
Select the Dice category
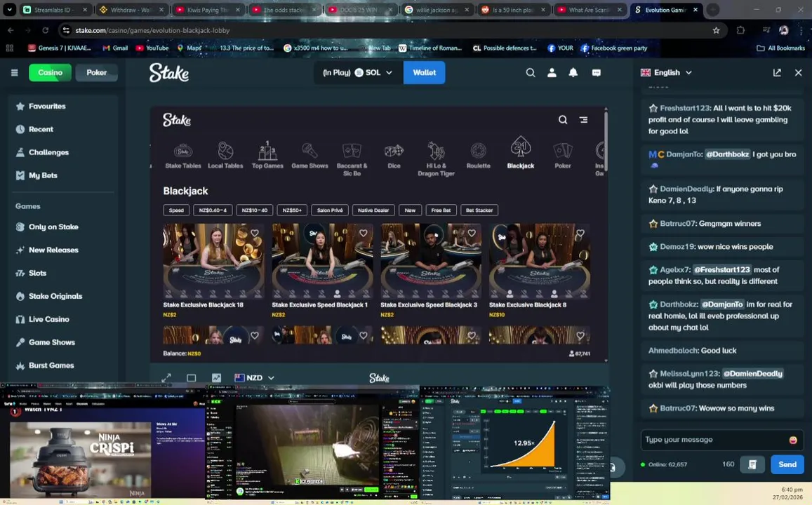click(x=394, y=155)
